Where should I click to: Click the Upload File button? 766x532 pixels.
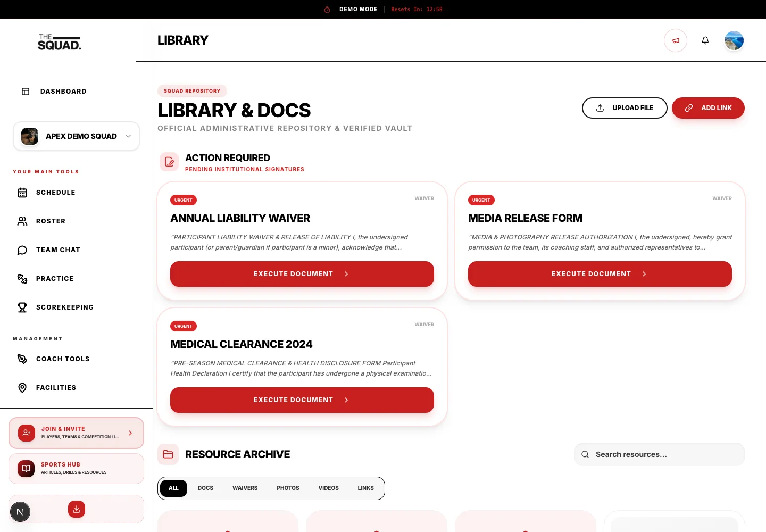625,108
